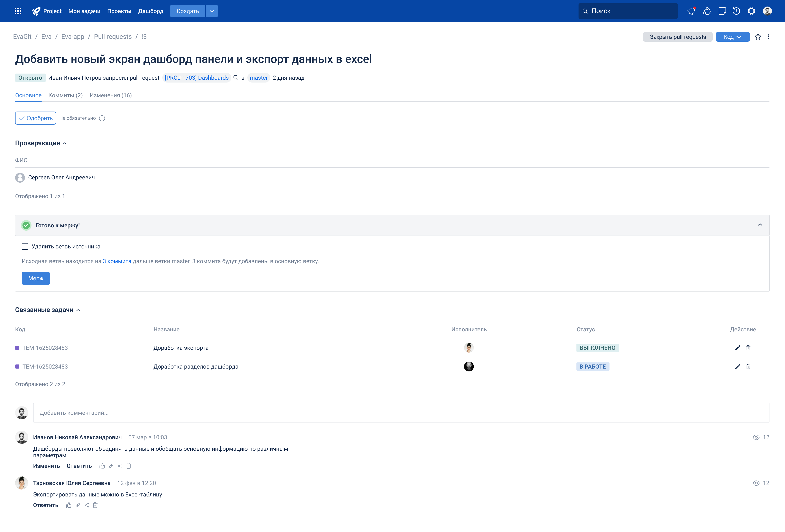Screen dimensions: 785x532
Task: Collapse the Готово к мержу panel
Action: click(760, 225)
